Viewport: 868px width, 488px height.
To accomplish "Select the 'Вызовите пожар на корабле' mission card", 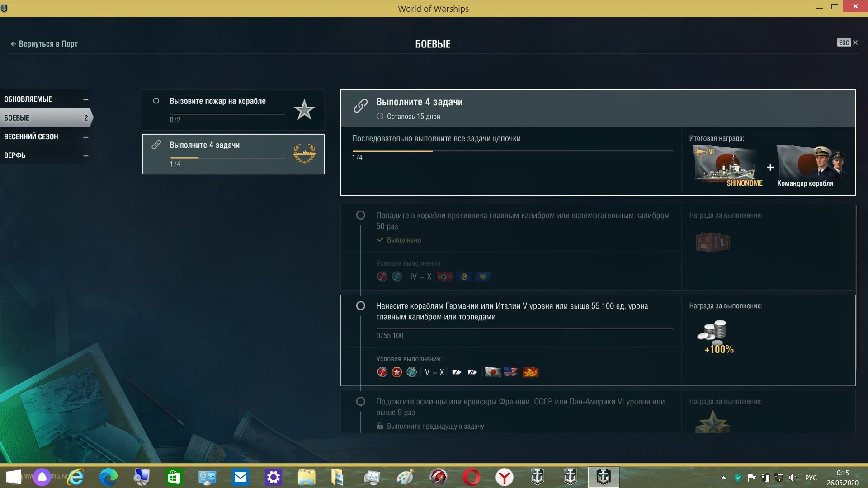I will pyautogui.click(x=233, y=110).
